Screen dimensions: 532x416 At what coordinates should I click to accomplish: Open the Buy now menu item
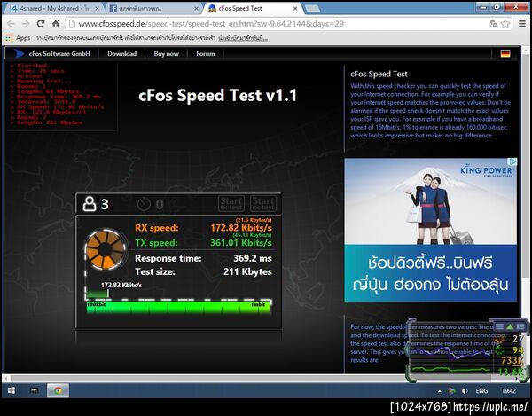167,53
